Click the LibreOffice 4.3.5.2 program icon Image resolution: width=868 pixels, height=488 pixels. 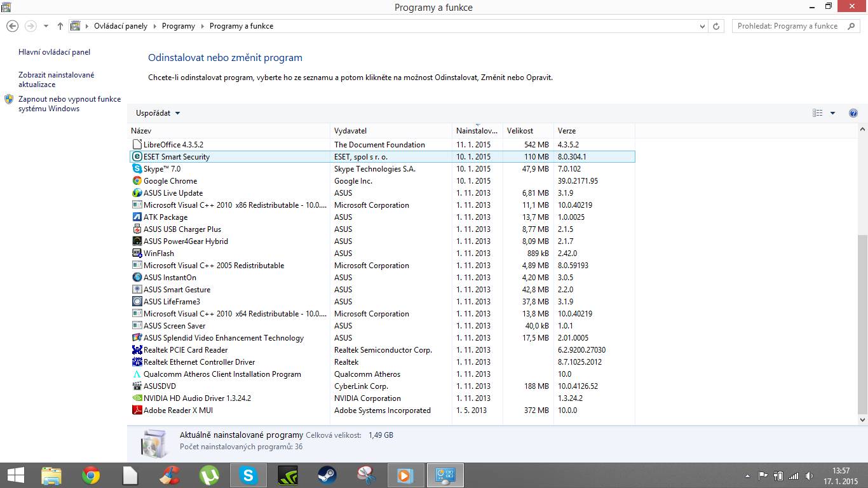[x=137, y=145]
